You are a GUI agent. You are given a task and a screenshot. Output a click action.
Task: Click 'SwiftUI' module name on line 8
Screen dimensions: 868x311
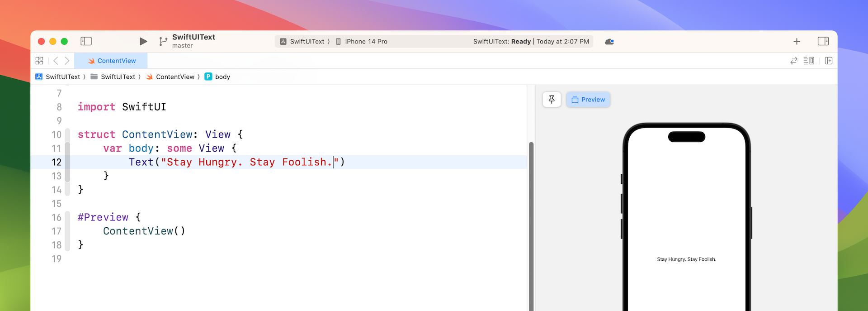(144, 107)
